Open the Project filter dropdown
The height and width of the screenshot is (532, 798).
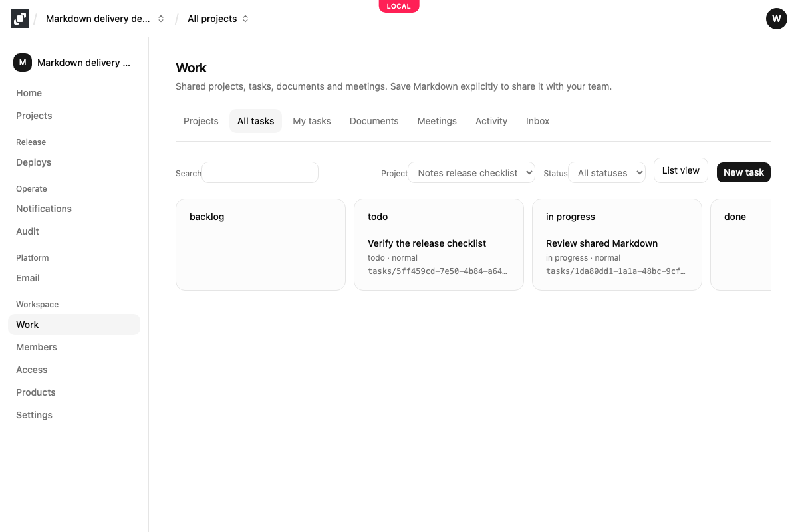click(471, 172)
